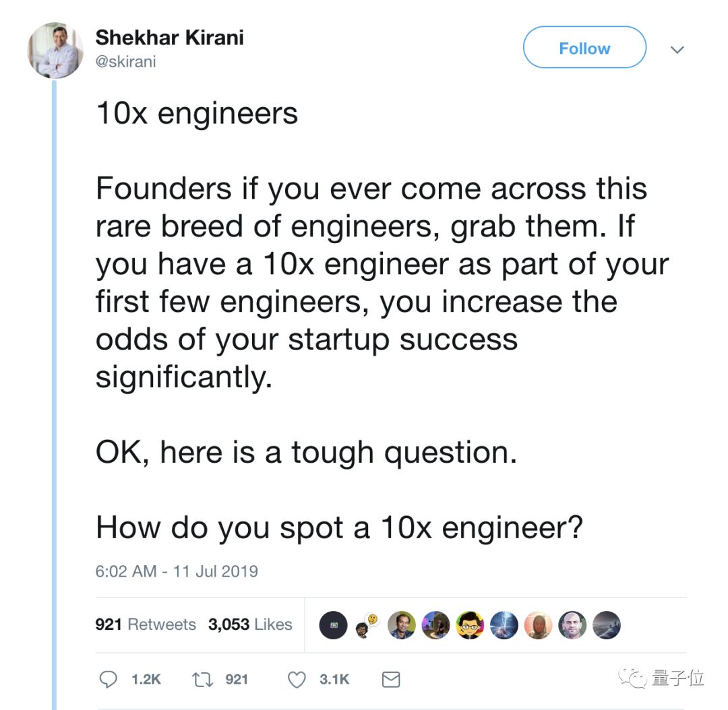Click the @skirani handle

tap(126, 61)
